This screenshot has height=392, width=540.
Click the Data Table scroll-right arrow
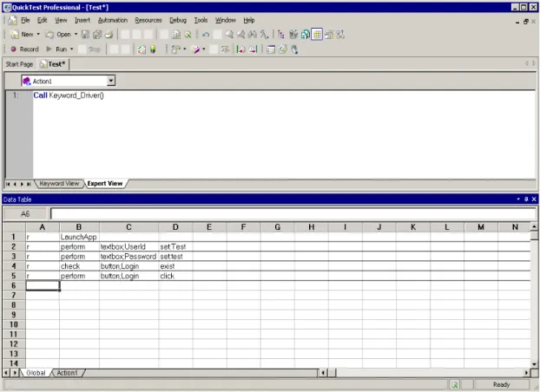pos(526,373)
